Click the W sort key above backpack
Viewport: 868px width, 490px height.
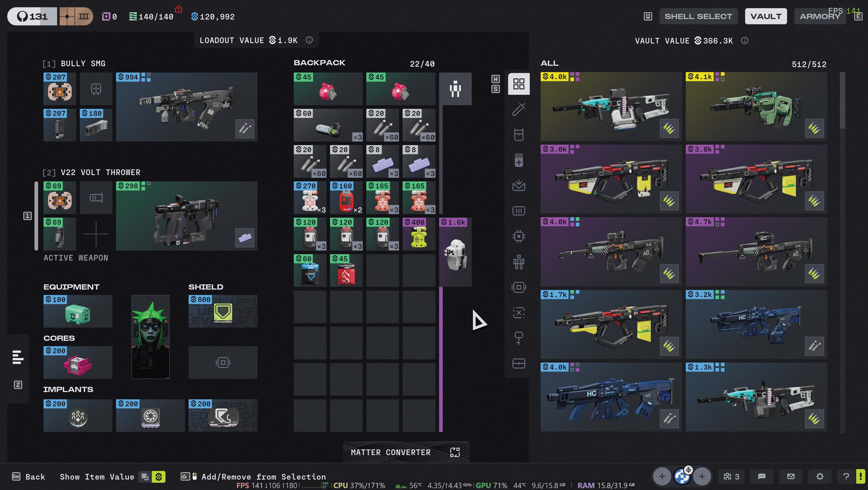(495, 79)
